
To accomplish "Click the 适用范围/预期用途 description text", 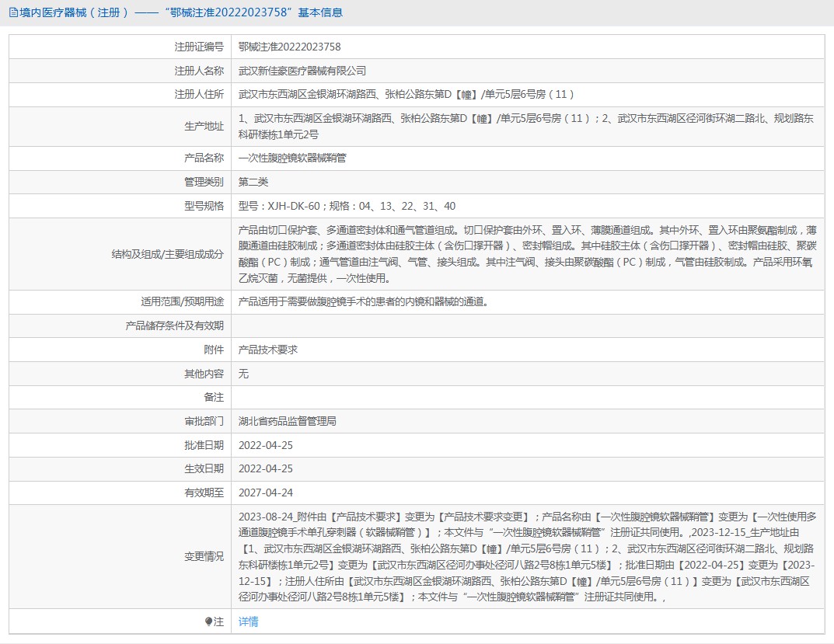I will (x=363, y=302).
